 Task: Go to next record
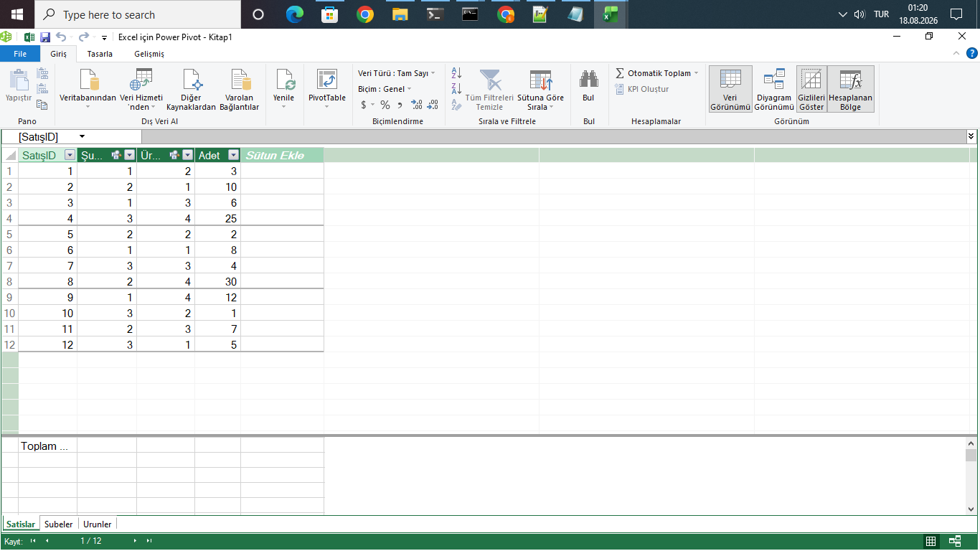pos(135,541)
